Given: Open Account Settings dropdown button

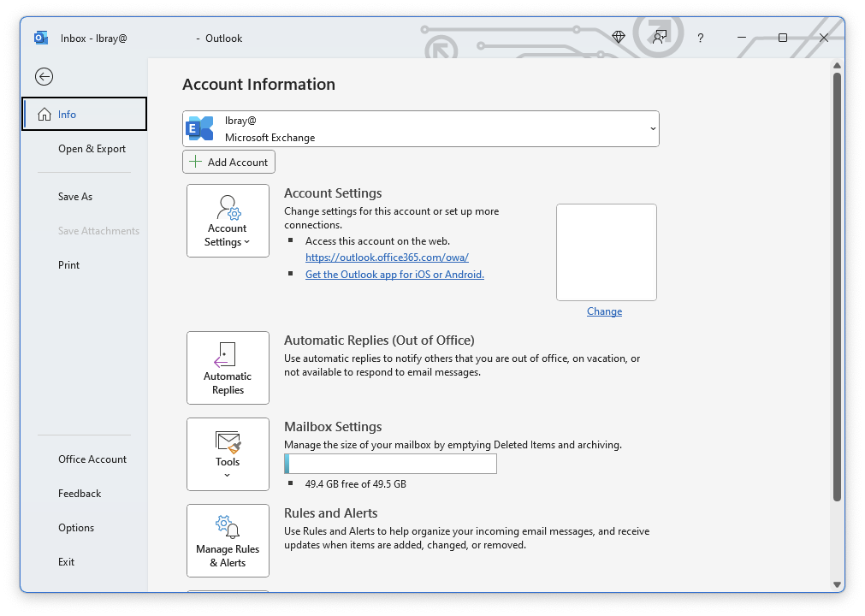Looking at the screenshot, I should (228, 221).
